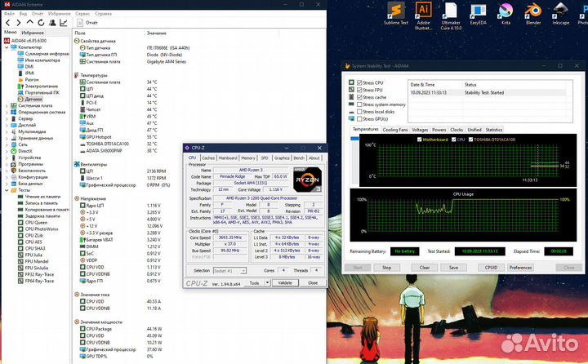Image resolution: width=588 pixels, height=364 pixels.
Task: Toggle CPU temperature graph checkbox
Action: point(454,140)
